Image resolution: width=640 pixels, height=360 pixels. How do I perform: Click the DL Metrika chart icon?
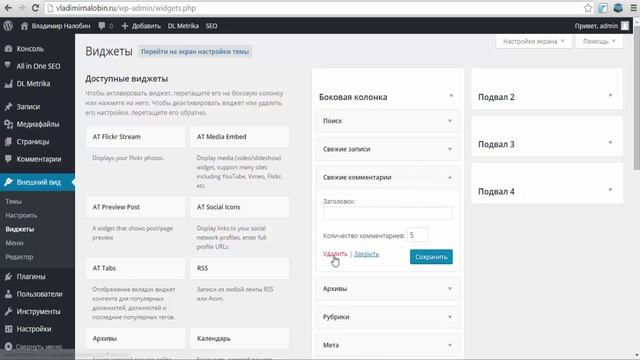(8, 84)
